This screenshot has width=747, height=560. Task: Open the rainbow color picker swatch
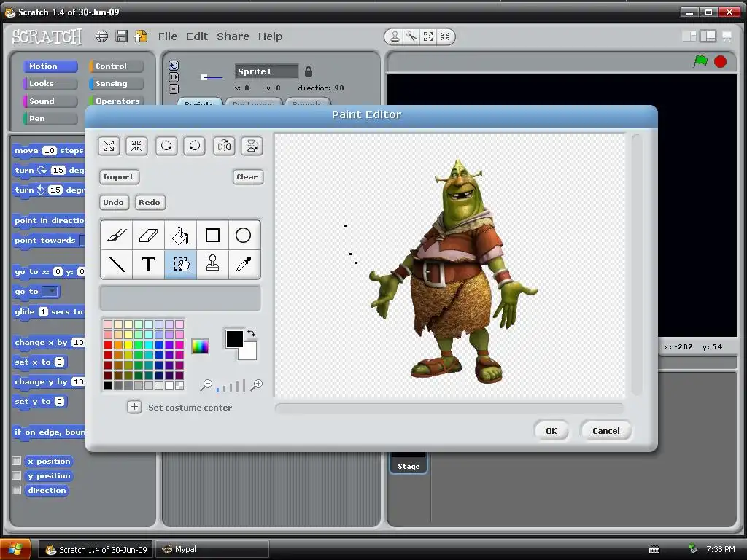tap(200, 346)
